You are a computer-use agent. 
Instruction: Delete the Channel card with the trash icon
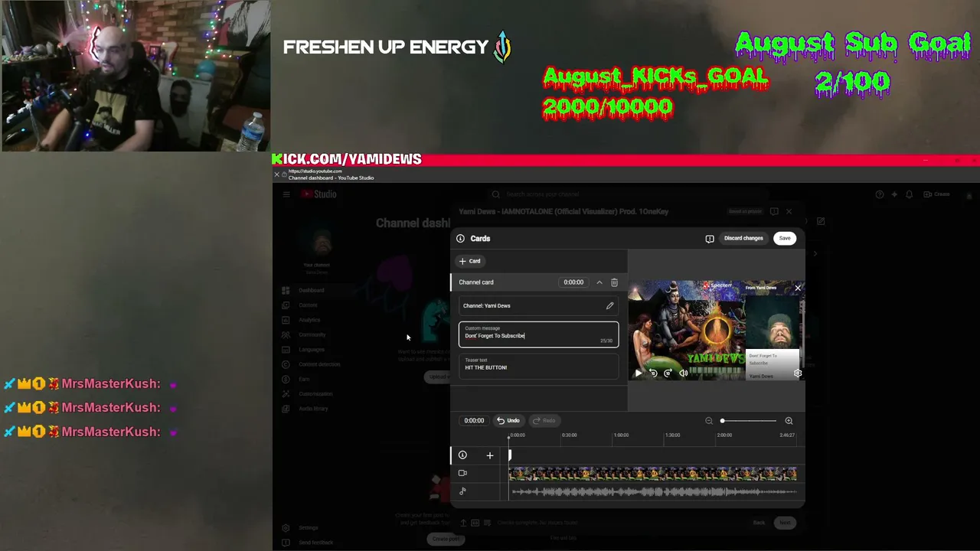click(614, 282)
